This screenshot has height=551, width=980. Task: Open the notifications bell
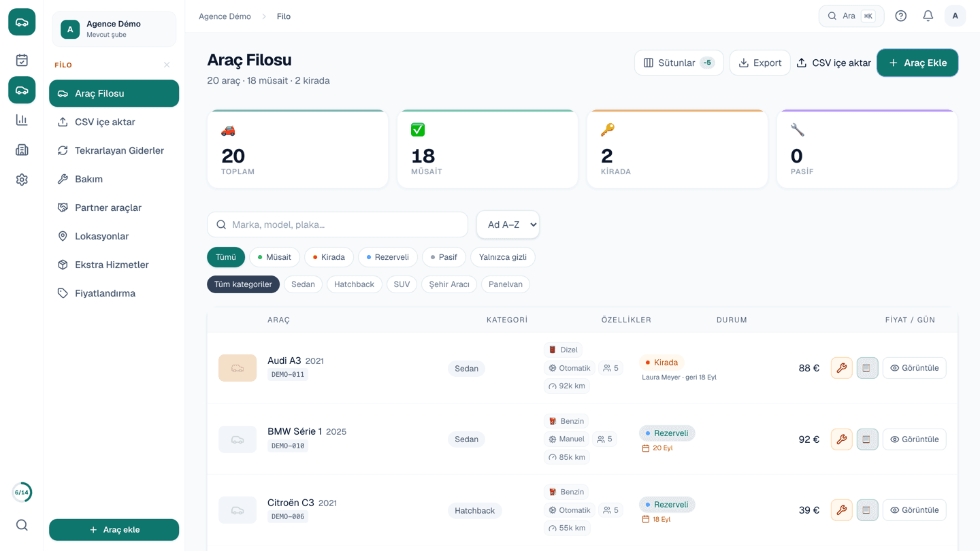[x=928, y=16]
